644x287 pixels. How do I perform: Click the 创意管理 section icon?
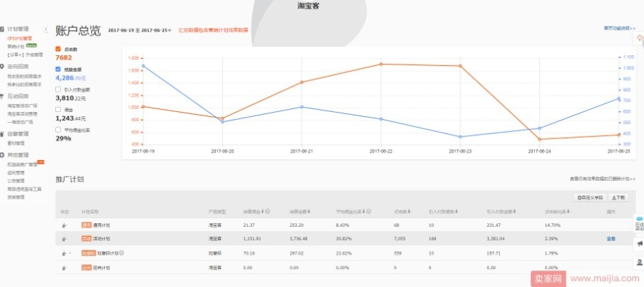pos(2,133)
